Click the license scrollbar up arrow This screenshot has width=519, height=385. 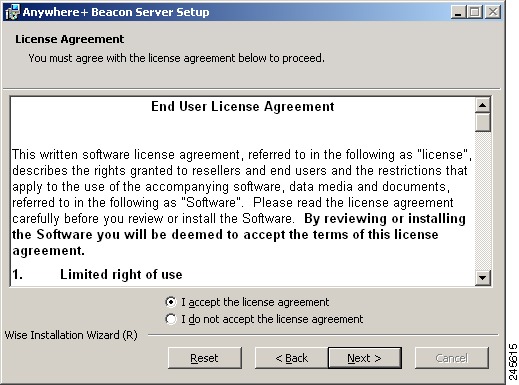coord(483,105)
